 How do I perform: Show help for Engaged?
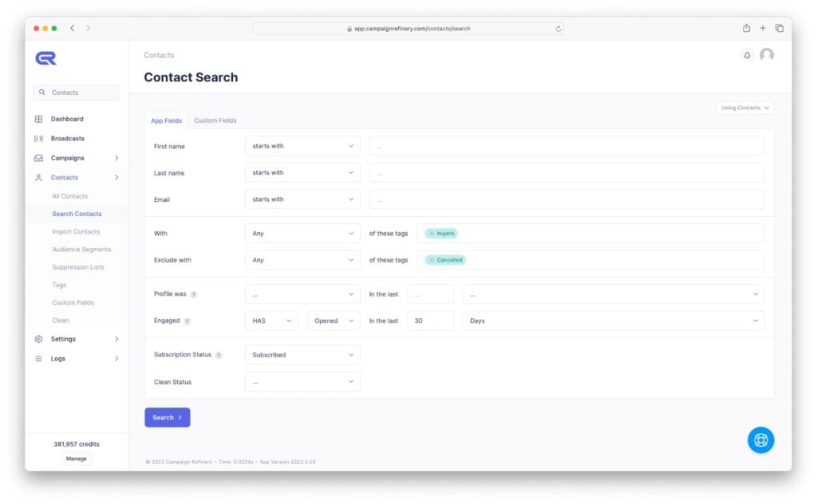coord(187,321)
